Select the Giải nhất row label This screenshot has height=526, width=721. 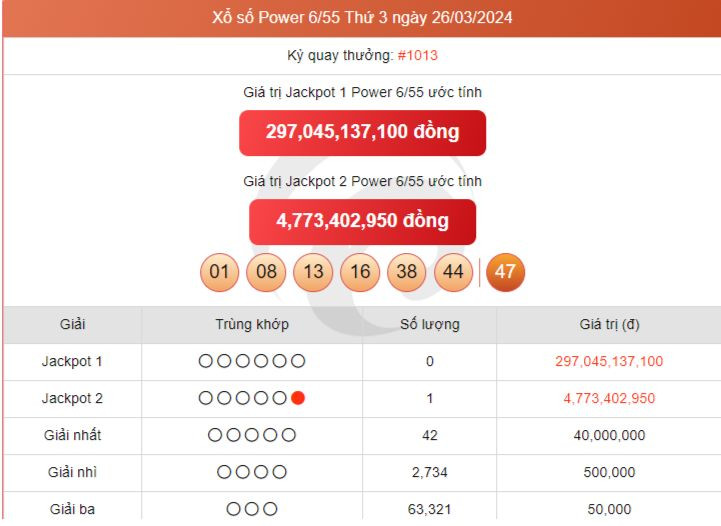point(72,435)
